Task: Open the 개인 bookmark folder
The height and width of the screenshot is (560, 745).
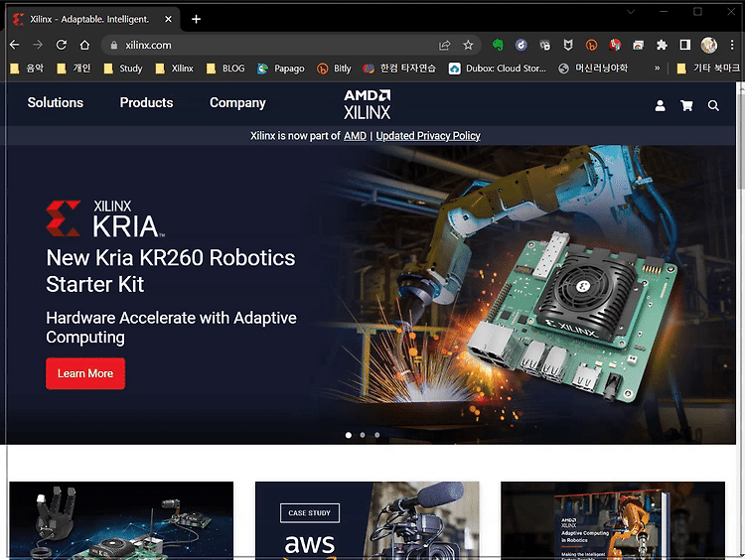Action: [x=74, y=69]
